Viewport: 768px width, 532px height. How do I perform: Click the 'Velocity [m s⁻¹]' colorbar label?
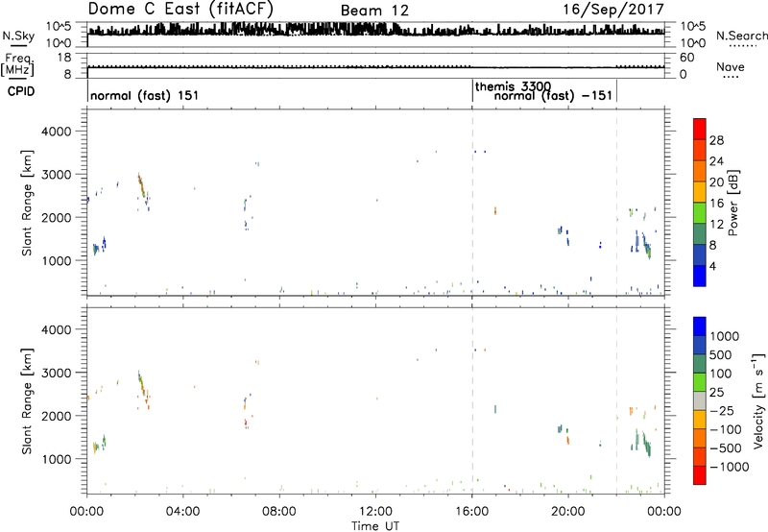click(758, 400)
